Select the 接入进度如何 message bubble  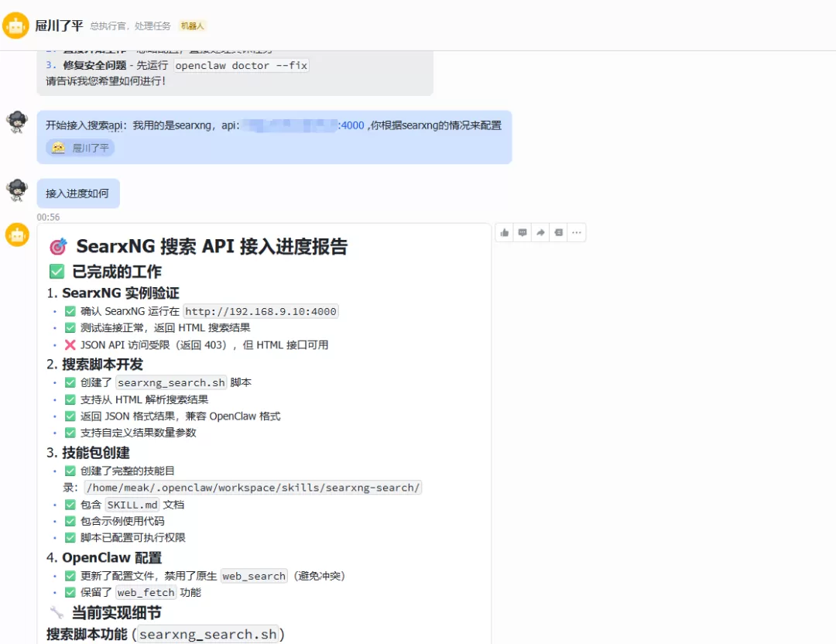pyautogui.click(x=78, y=194)
